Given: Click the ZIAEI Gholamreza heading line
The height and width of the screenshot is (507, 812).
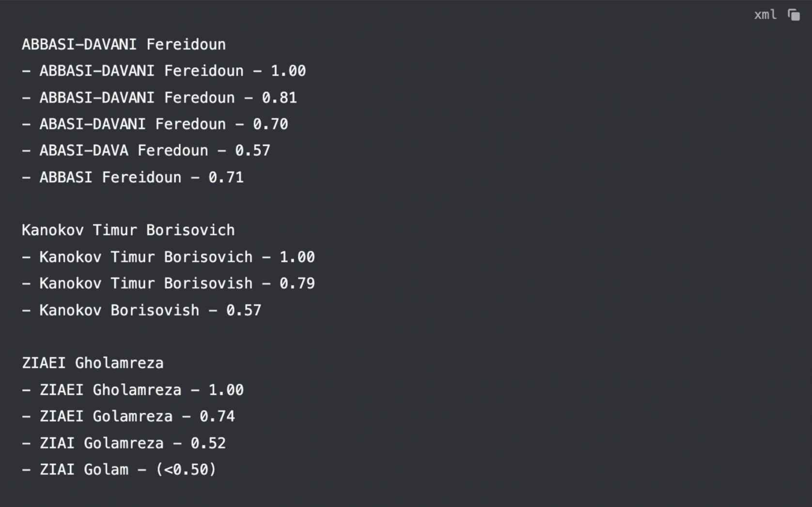Looking at the screenshot, I should point(93,363).
